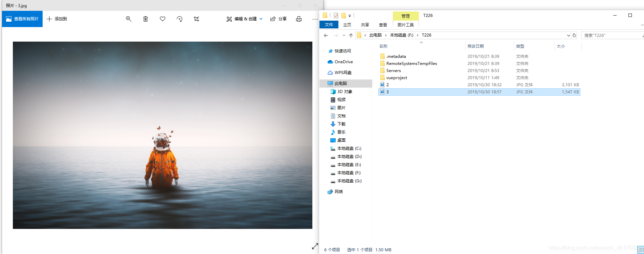Viewport: 644px width, 254px height.
Task: Expand address bar history dropdown
Action: coord(568,35)
